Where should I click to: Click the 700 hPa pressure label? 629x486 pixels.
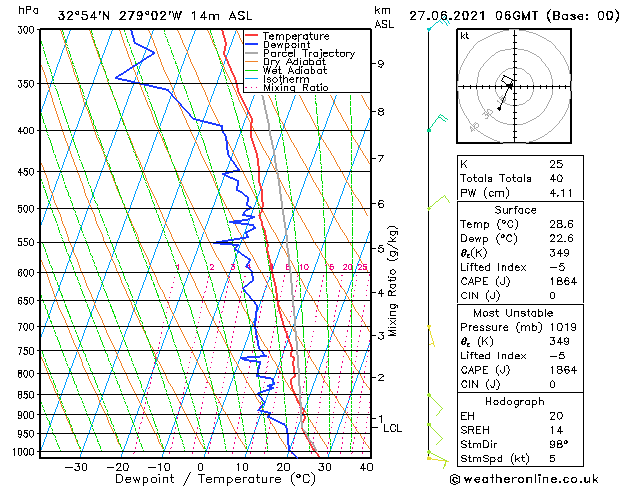click(28, 327)
